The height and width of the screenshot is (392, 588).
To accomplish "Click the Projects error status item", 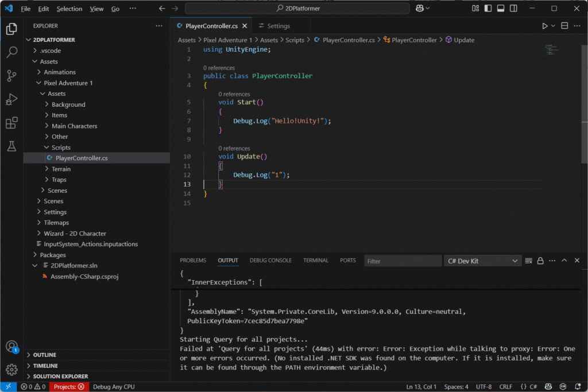I will pos(69,386).
